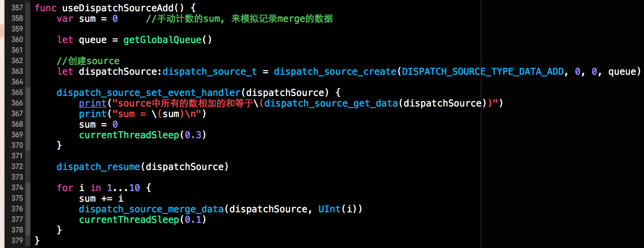Screen dimensions: 644x248
Task: Click the fold ribbon beside line 367
Action: [28, 114]
